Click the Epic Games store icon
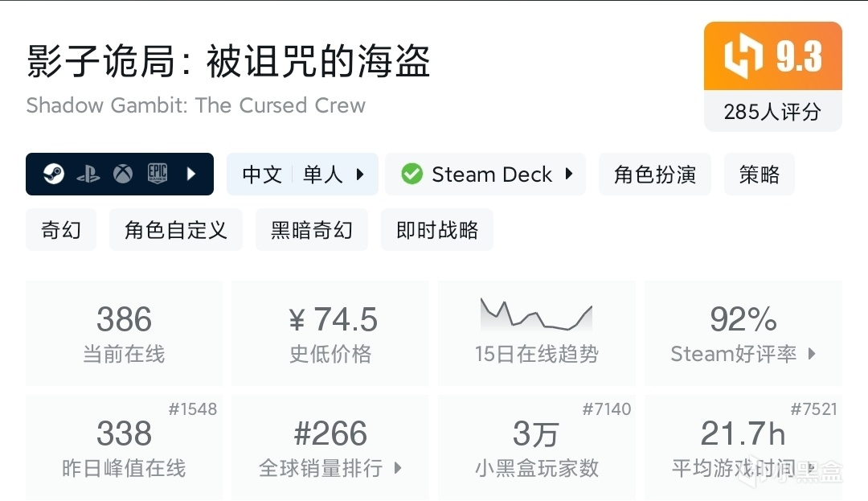Screen dimensions: 868x501 [x=158, y=175]
